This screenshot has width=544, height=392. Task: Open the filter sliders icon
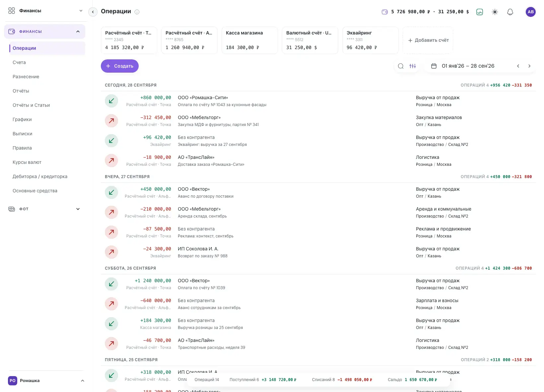tap(413, 66)
